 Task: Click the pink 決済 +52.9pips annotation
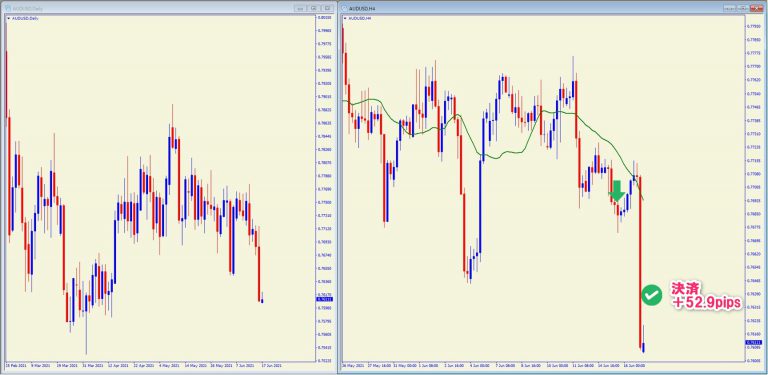click(705, 295)
